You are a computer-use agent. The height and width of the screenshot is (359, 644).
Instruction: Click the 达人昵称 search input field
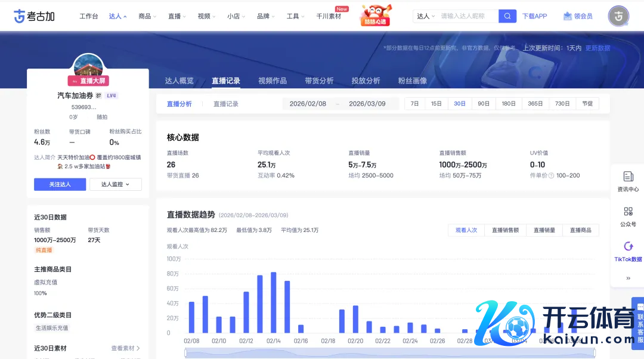468,16
